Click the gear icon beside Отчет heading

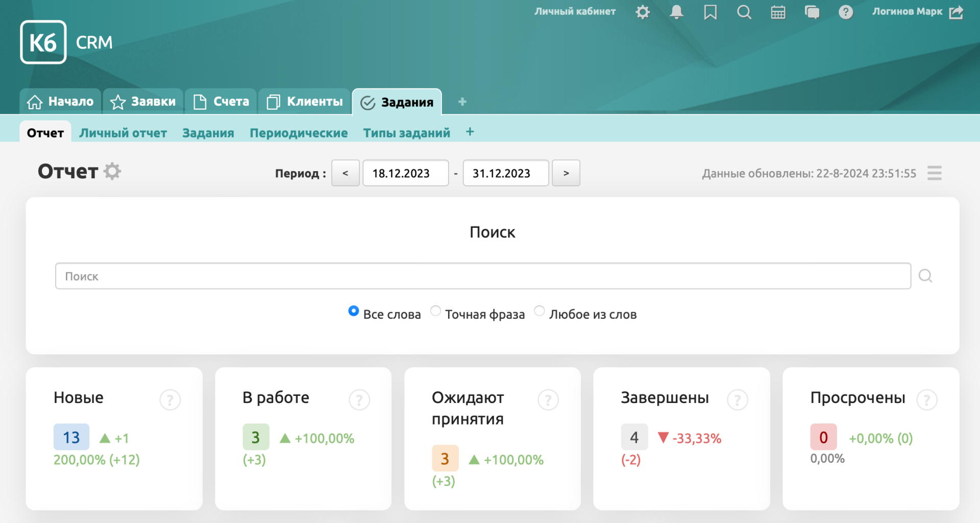(112, 171)
